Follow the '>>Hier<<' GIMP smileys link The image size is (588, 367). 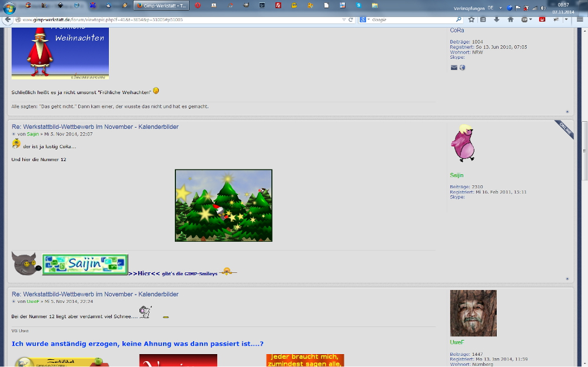click(144, 273)
